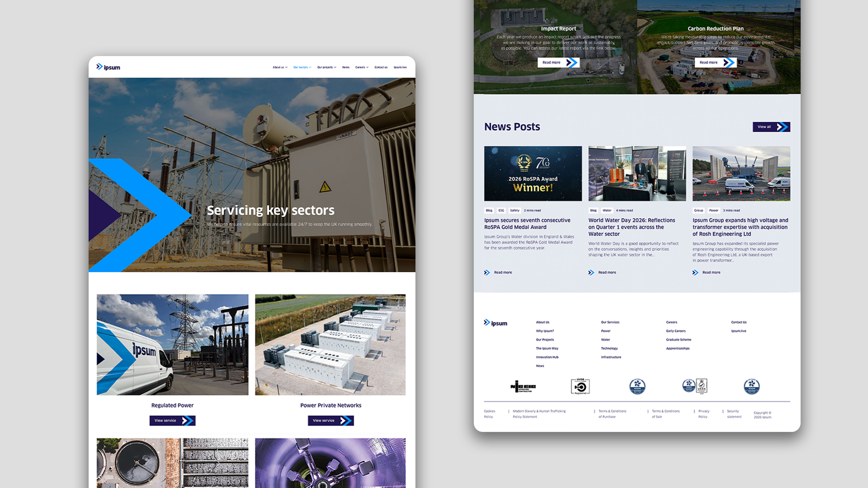
Task: Click the UVDB Registered accreditation logo
Action: click(580, 387)
